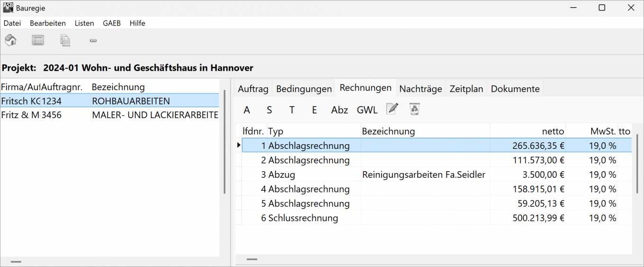Click the invoice table vertical scrollbar
Image resolution: width=644 pixels, height=267 pixels.
click(637, 161)
